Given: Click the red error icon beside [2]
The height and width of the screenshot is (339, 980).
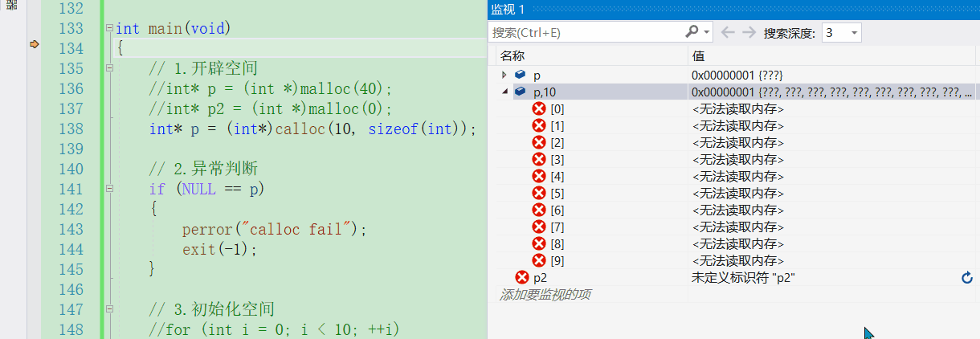Looking at the screenshot, I should (x=540, y=142).
